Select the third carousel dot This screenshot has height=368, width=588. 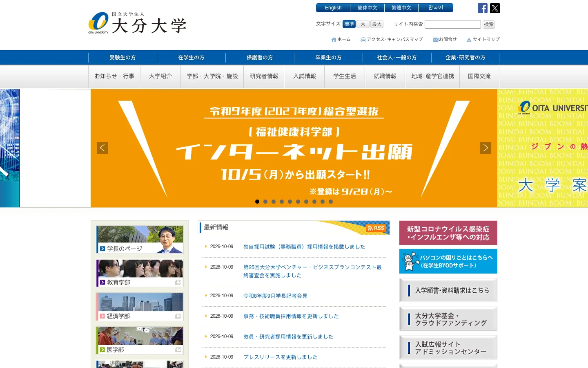274,202
